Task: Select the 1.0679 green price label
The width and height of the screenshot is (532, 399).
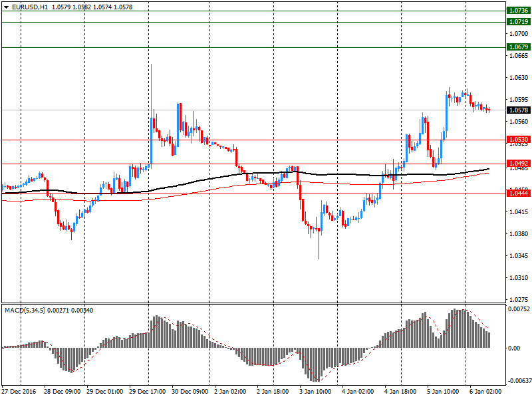Action: [519, 47]
